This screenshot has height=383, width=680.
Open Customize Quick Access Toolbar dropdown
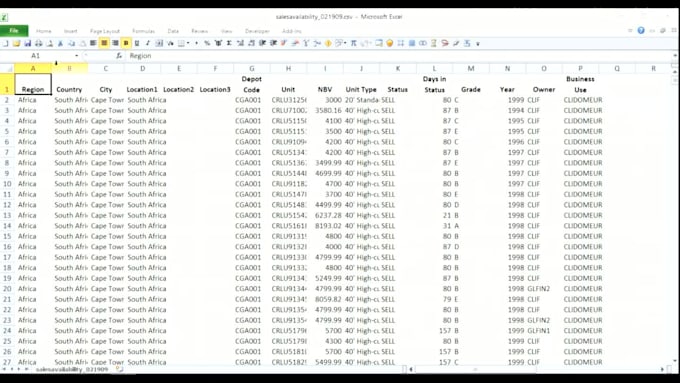[478, 43]
